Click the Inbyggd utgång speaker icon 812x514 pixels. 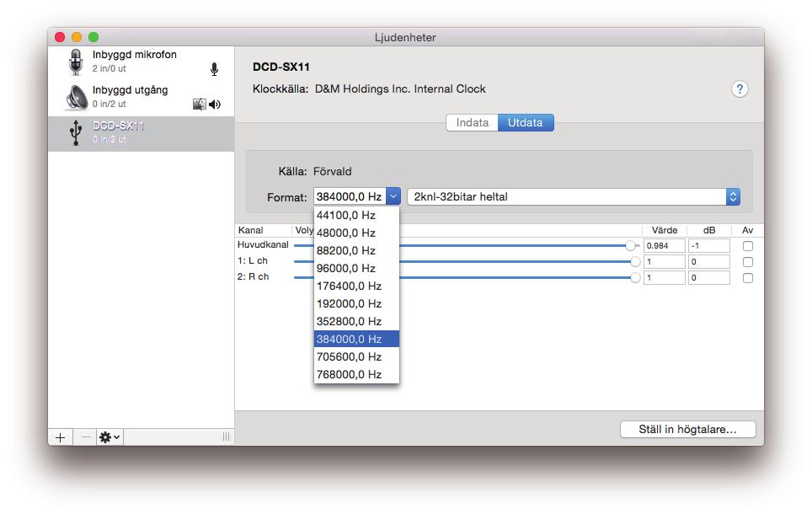click(x=76, y=98)
